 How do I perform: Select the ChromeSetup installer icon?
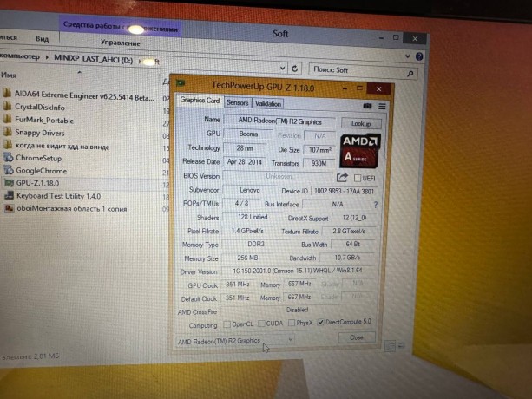[x=8, y=157]
